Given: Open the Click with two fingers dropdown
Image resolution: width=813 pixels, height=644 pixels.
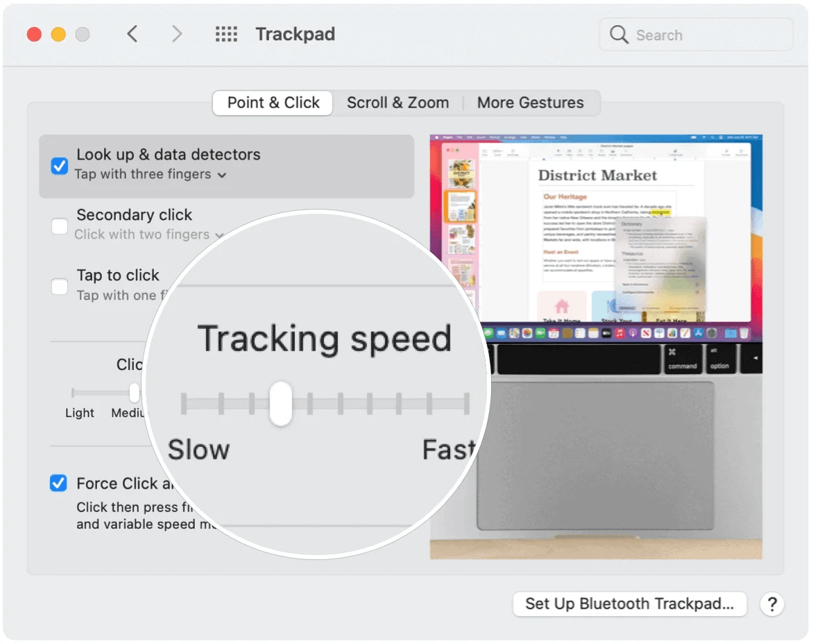Looking at the screenshot, I should [x=219, y=235].
